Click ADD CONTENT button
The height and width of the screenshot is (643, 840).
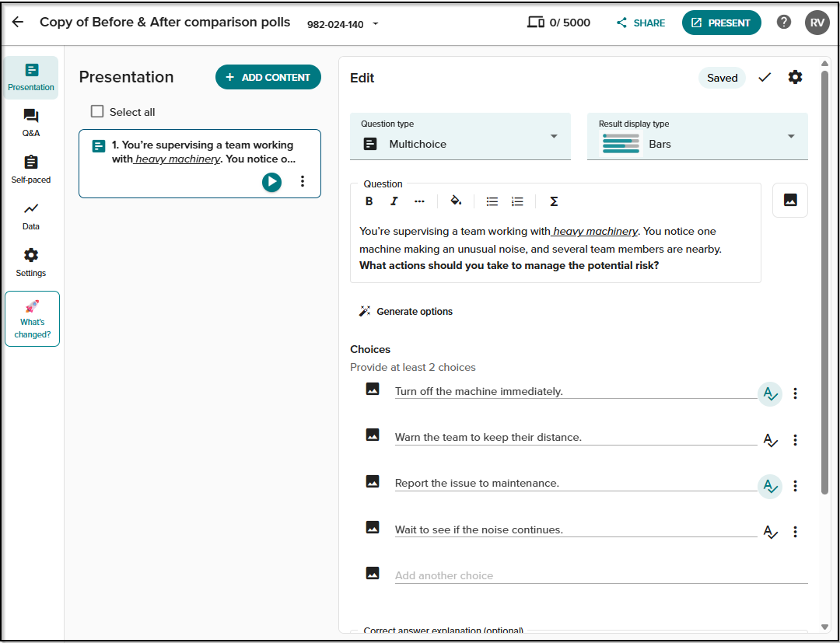[268, 77]
